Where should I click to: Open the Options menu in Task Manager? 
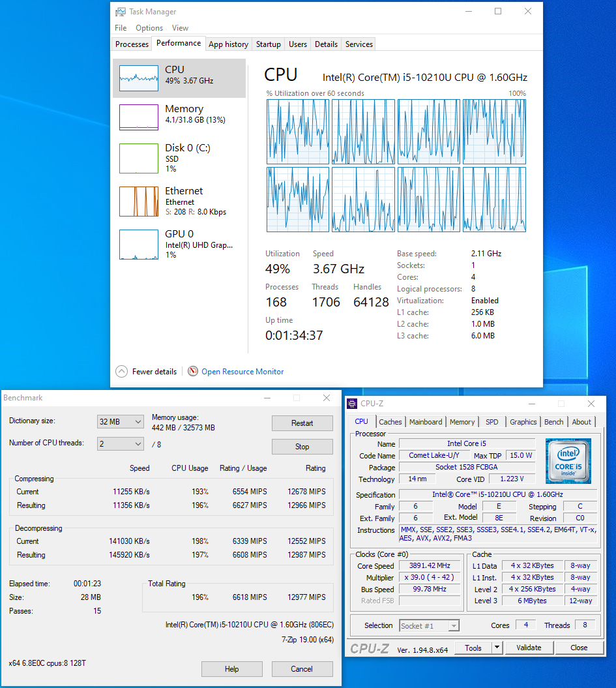149,28
